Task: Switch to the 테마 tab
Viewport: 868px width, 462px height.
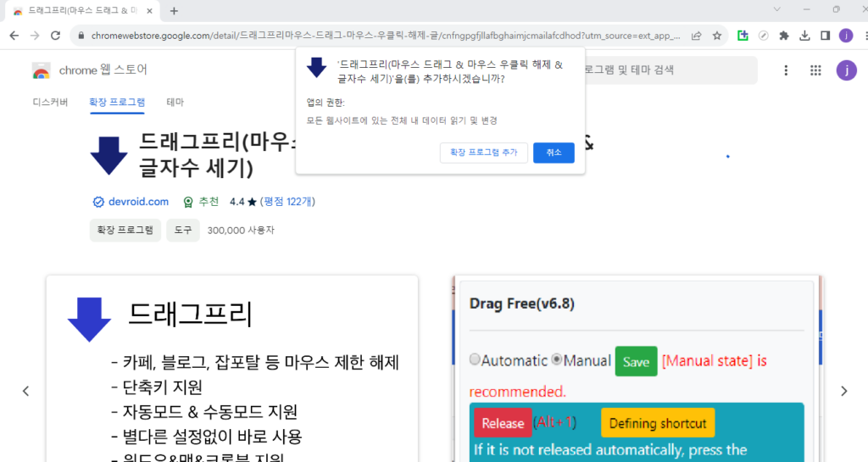Action: click(175, 103)
